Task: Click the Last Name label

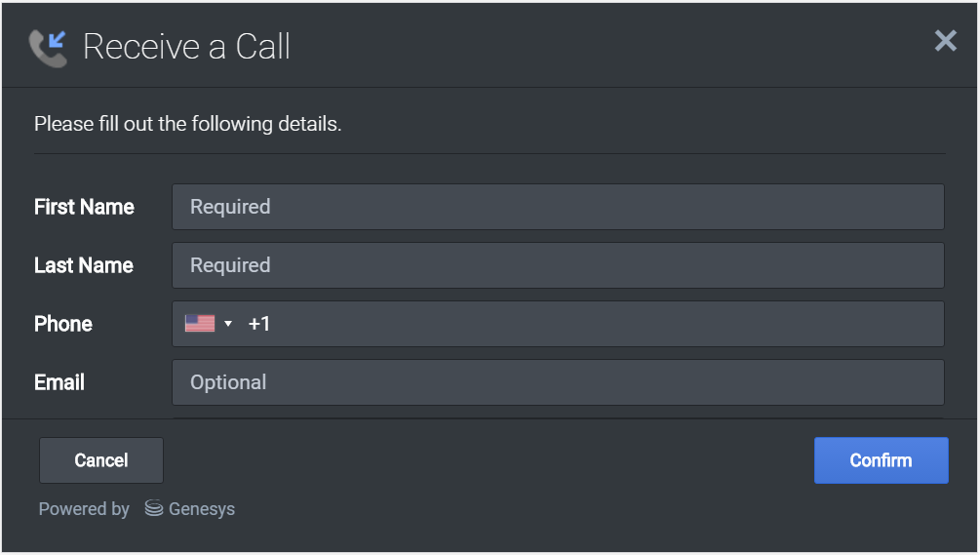Action: 84,265
